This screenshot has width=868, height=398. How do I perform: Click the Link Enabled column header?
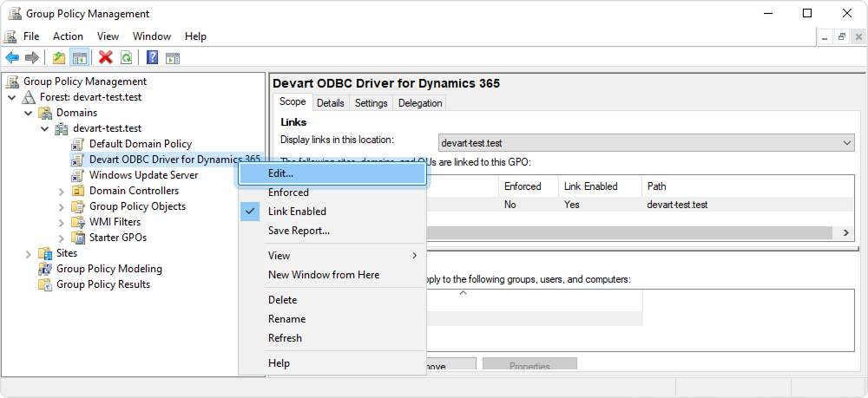[600, 186]
